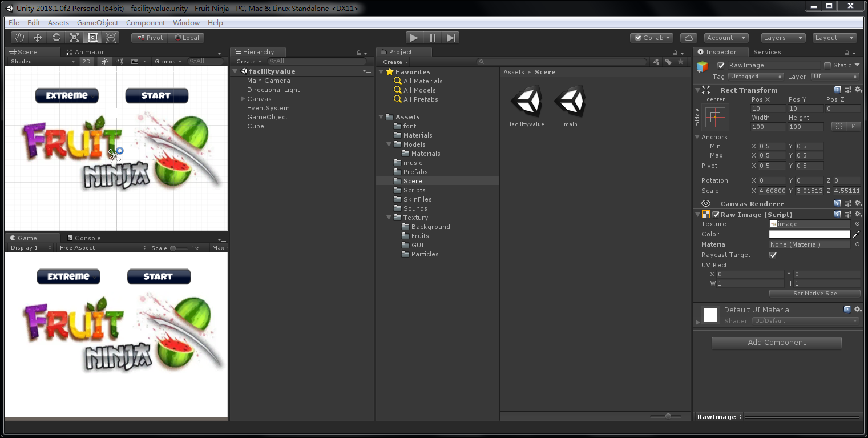Screen dimensions: 868x438
Task: Switch to the Console tab
Action: coord(84,238)
